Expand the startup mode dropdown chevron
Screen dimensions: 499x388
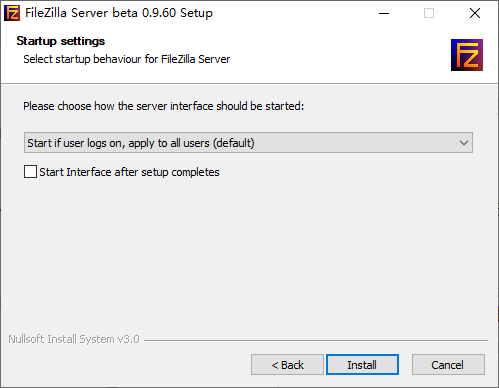(x=464, y=143)
